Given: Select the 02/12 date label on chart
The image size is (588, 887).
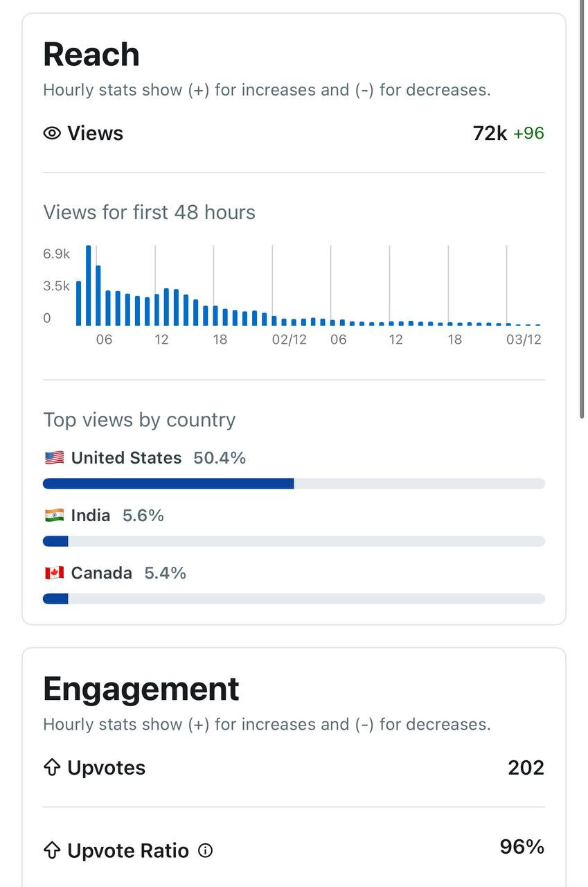Looking at the screenshot, I should (289, 340).
